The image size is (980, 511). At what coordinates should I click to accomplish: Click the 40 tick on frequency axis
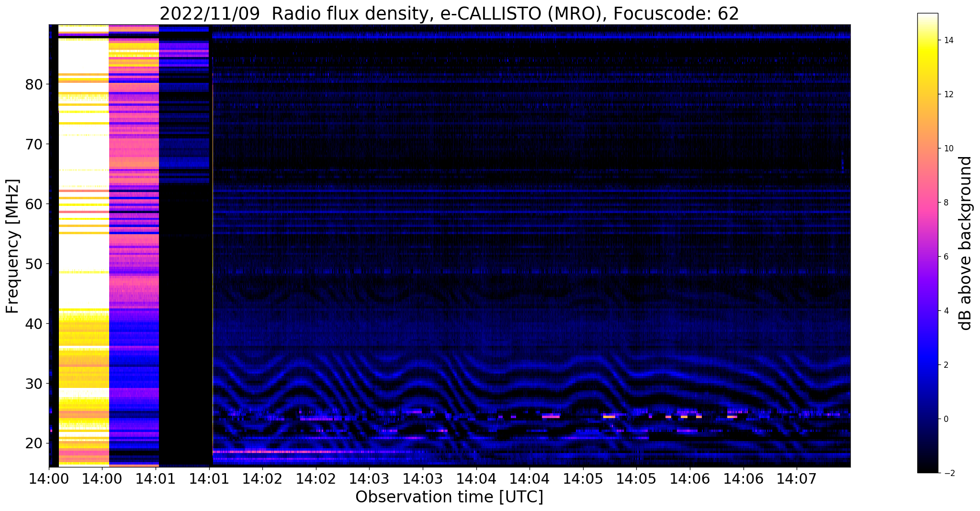[x=34, y=324]
